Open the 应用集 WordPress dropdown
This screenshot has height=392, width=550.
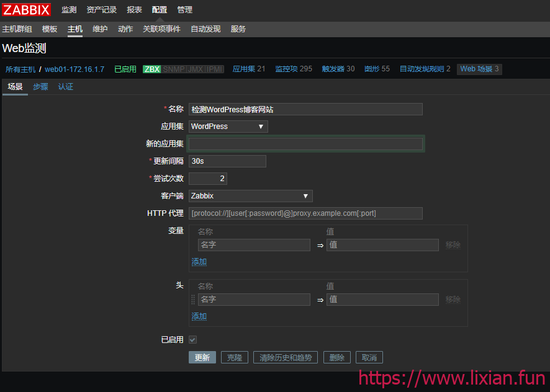pyautogui.click(x=228, y=127)
